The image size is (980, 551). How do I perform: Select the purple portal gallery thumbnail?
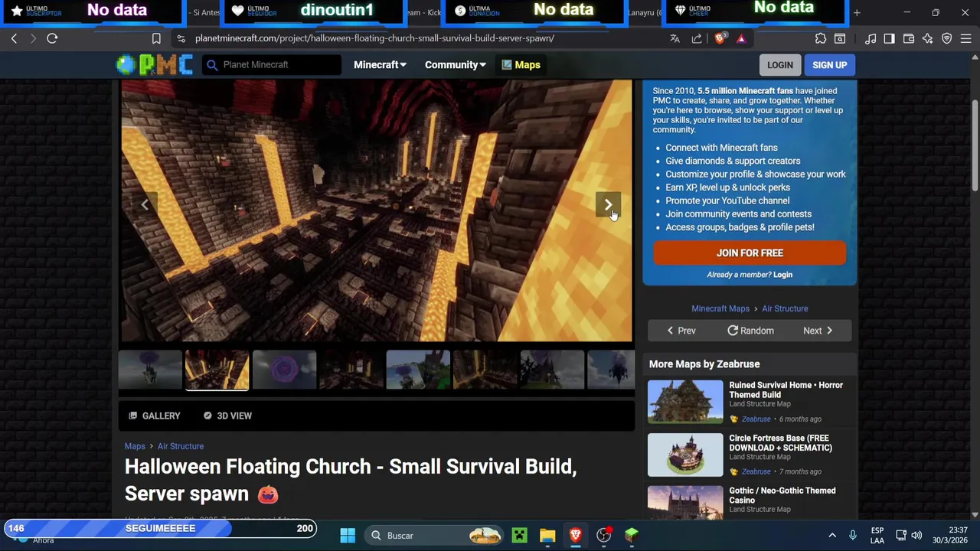point(284,370)
